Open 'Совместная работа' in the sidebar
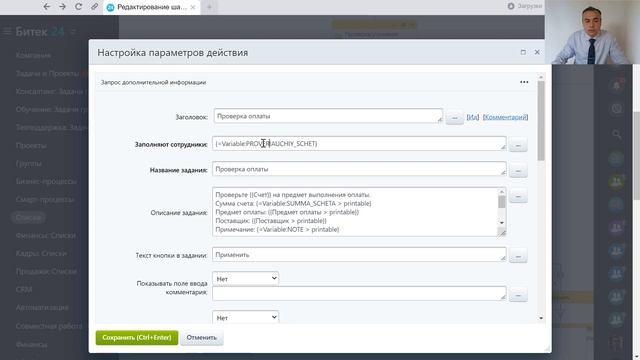Image resolution: width=640 pixels, height=360 pixels. (49, 326)
